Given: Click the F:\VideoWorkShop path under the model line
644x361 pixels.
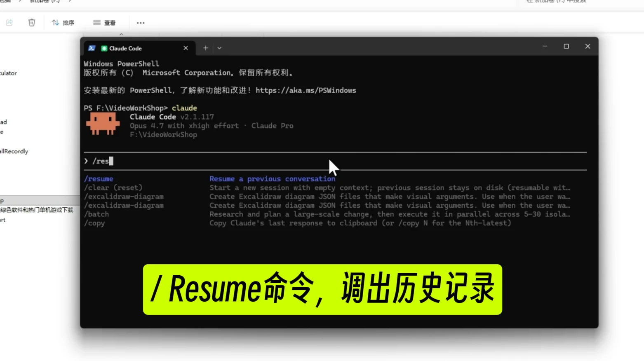Looking at the screenshot, I should (163, 135).
